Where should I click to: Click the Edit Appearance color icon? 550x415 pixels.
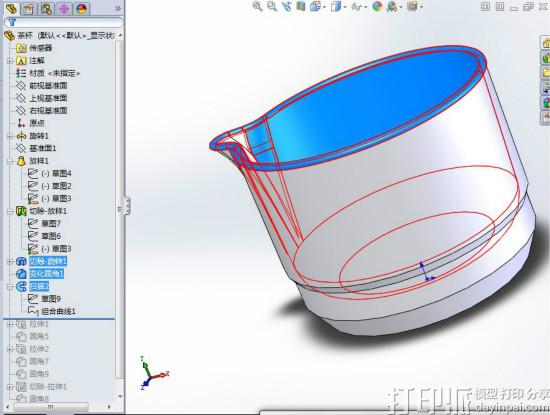(x=377, y=6)
